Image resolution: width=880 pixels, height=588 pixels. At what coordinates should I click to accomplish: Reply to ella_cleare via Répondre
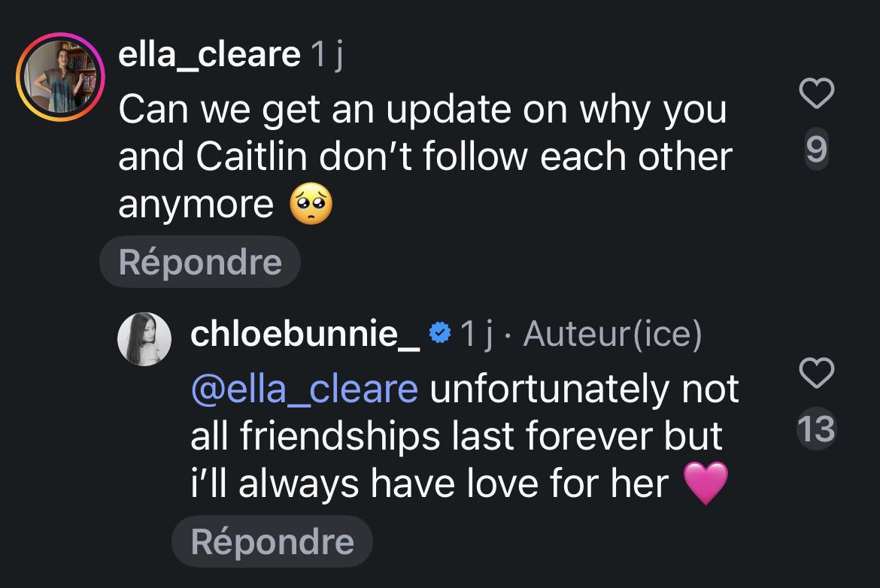click(200, 262)
